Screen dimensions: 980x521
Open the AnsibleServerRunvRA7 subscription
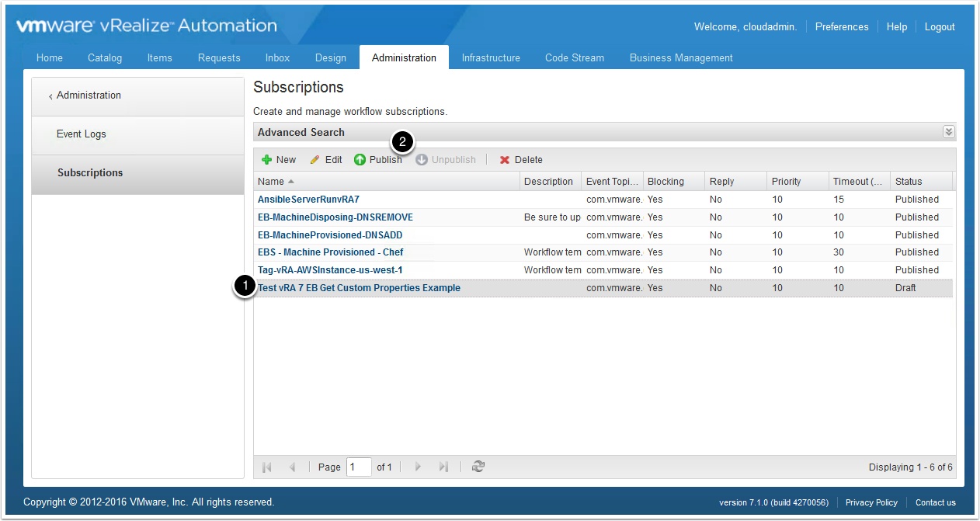[x=308, y=200]
